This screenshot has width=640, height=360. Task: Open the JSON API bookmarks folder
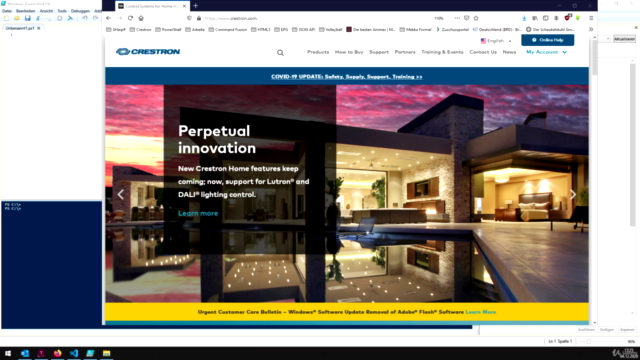(303, 29)
